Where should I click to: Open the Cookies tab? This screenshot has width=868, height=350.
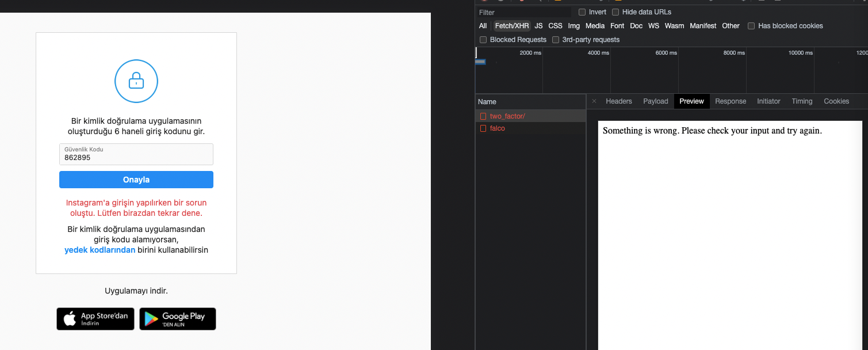click(x=836, y=101)
